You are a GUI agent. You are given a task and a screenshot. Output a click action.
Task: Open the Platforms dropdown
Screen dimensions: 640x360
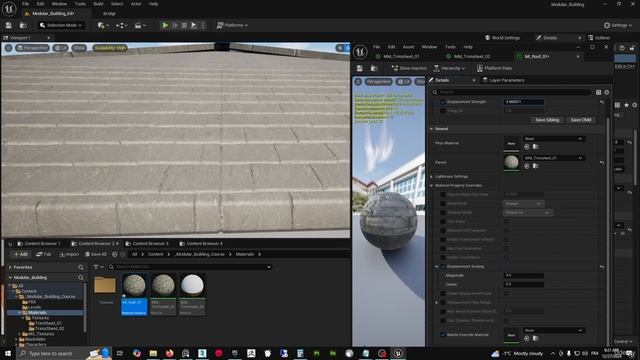(x=232, y=25)
